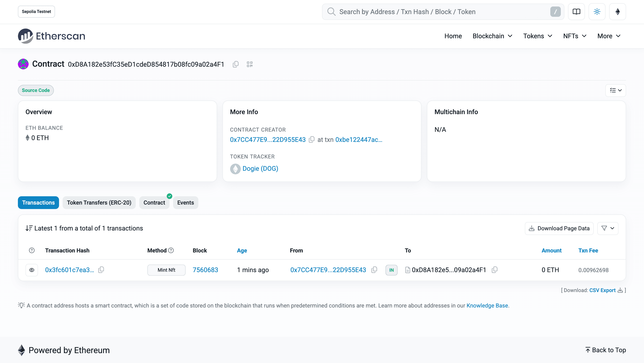Click Back to Top
Viewport: 644px width, 363px height.
tap(606, 350)
